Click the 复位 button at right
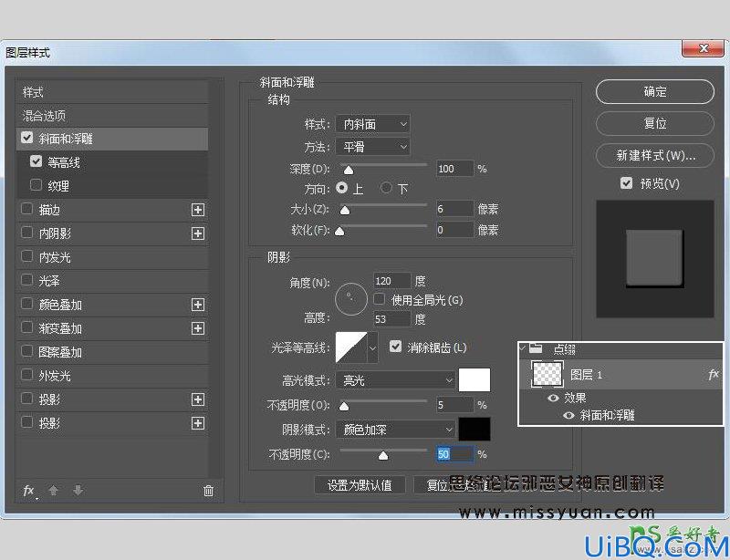 pyautogui.click(x=654, y=123)
